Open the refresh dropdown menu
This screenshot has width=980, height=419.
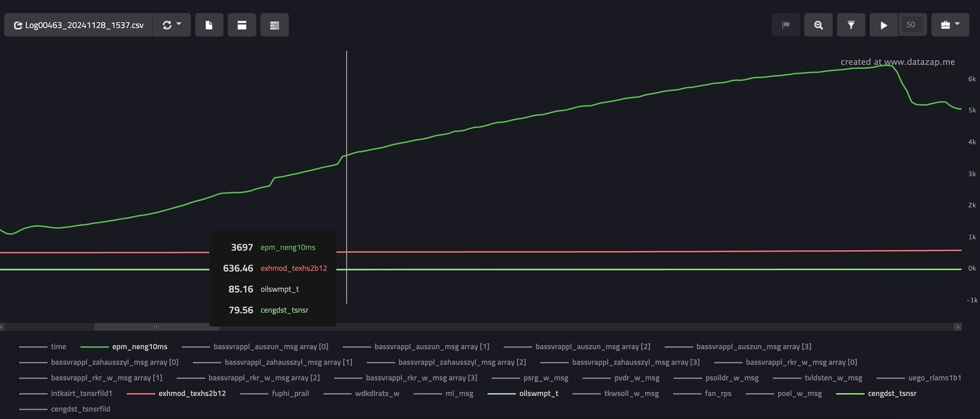coord(172,25)
